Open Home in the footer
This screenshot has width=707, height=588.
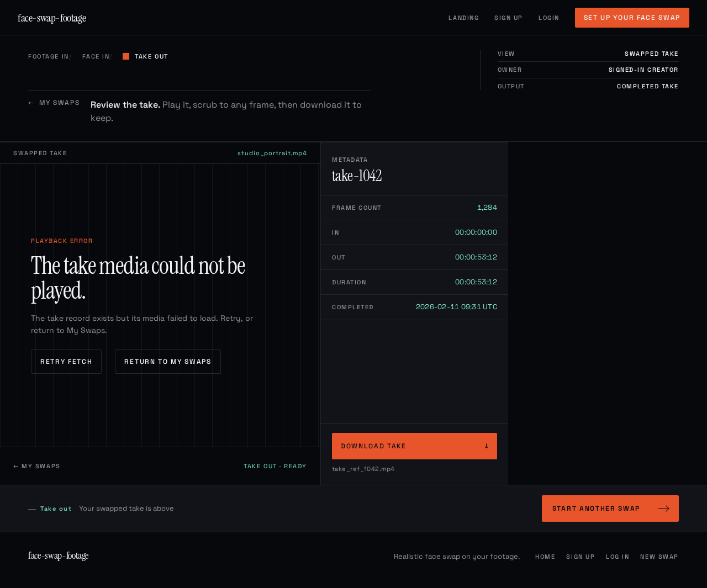coord(545,557)
